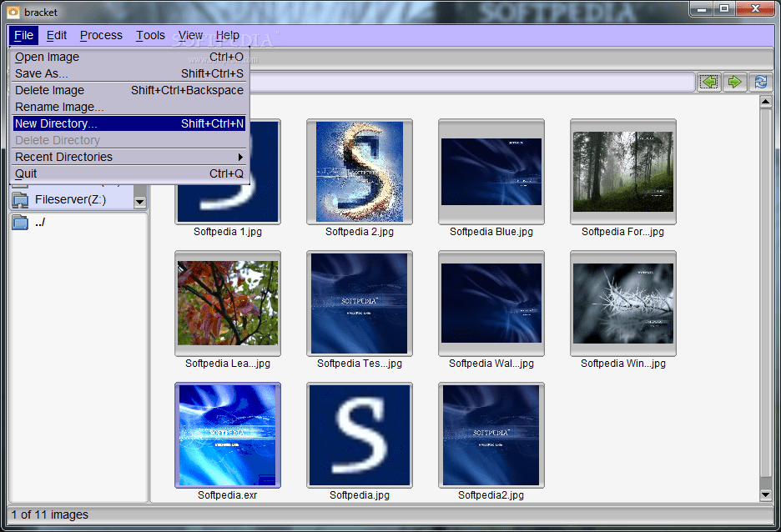Select Softpedia Blue.jpg thumbnail

pos(491,172)
